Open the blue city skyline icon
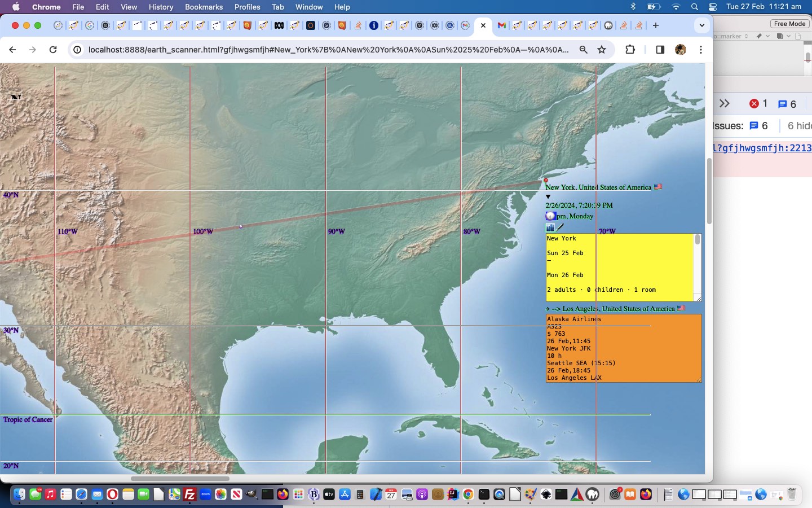This screenshot has height=508, width=812. coord(550,227)
